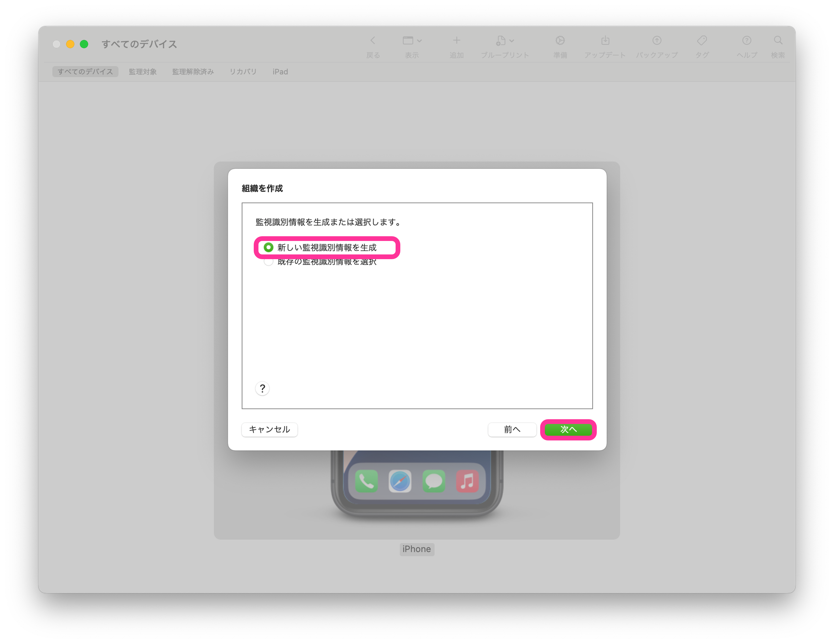834x644 pixels.
Task: Click the アップデート update icon
Action: tap(605, 40)
